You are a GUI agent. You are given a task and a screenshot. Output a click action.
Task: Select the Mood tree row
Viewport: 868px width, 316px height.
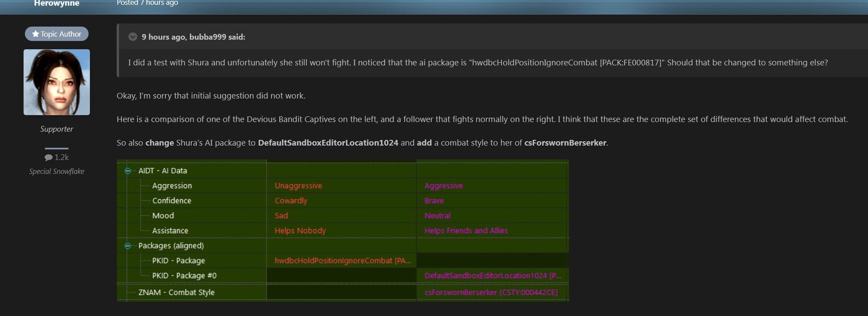(x=343, y=216)
